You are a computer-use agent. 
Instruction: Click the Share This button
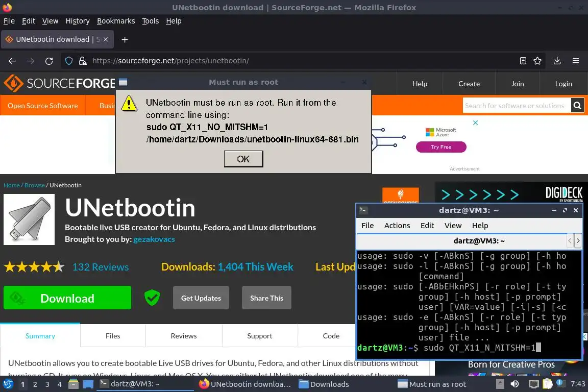(x=266, y=298)
